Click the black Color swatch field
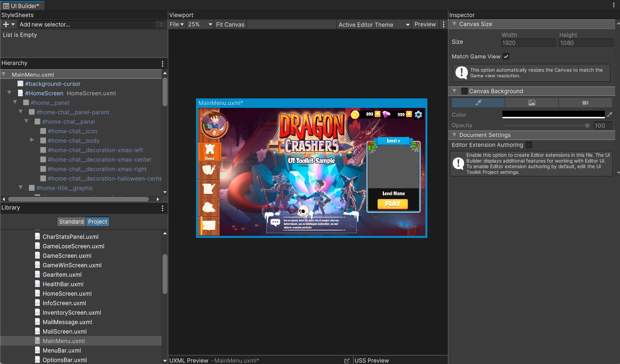The image size is (620, 364). point(553,115)
